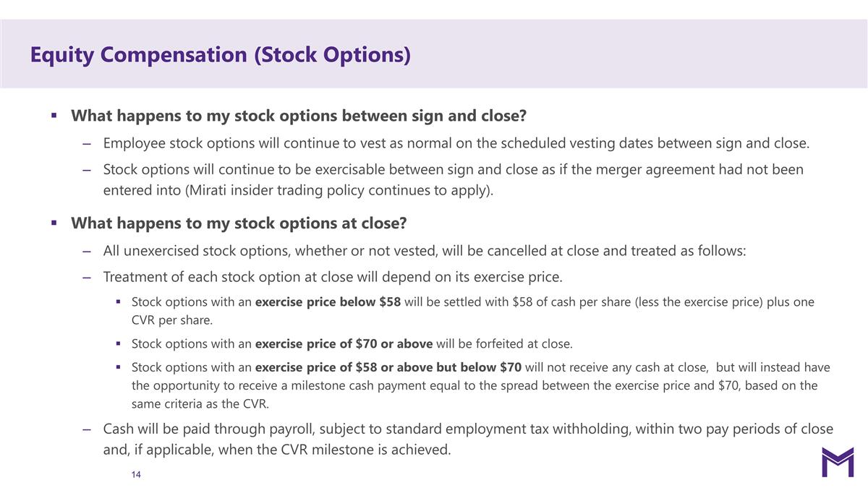This screenshot has width=868, height=488.
Task: Click the line about scheduled vesting dates
Action: (x=456, y=143)
